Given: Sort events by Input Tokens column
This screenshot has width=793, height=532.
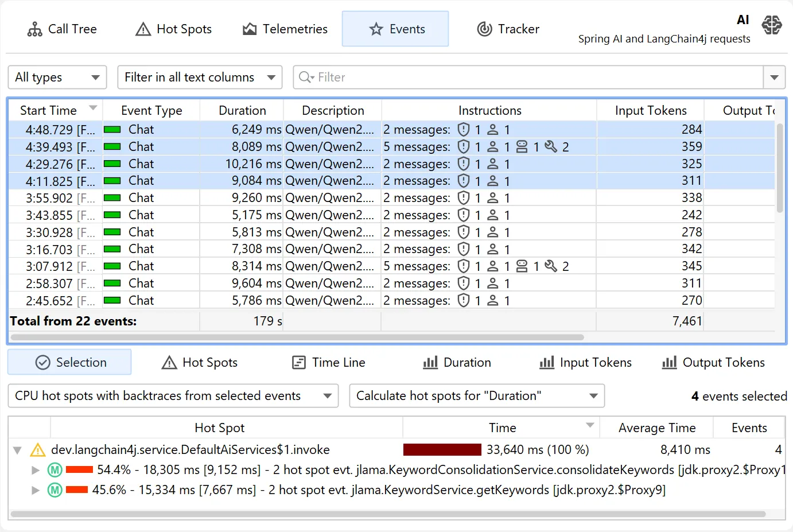Looking at the screenshot, I should 651,110.
